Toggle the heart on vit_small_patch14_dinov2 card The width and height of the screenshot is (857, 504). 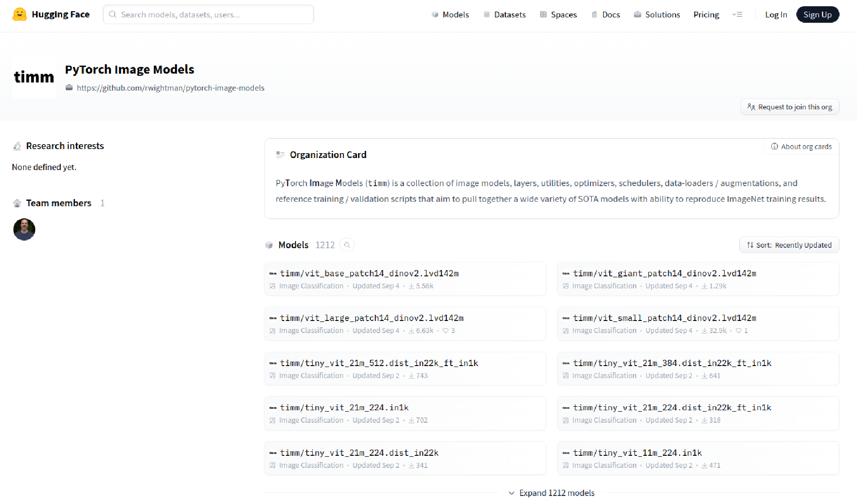point(738,331)
